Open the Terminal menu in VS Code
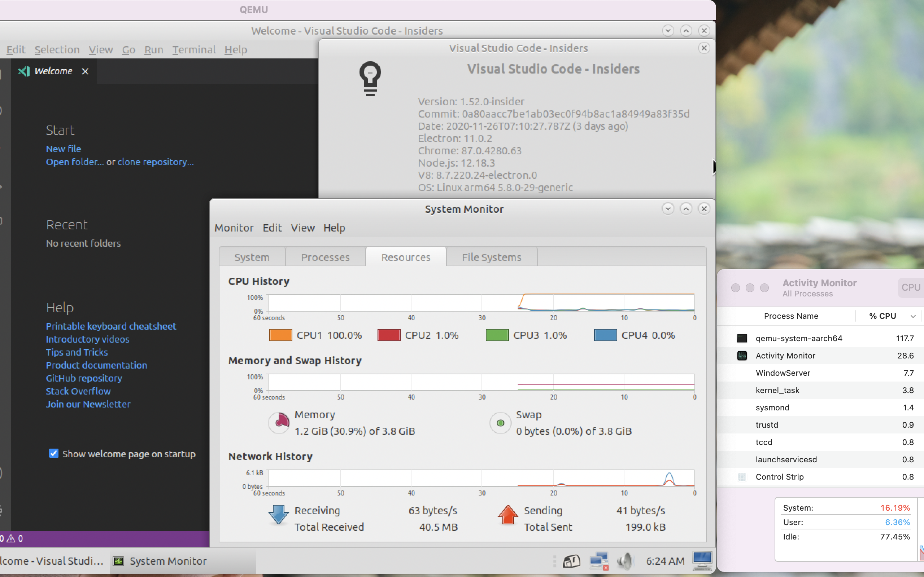This screenshot has width=924, height=577. coord(193,50)
